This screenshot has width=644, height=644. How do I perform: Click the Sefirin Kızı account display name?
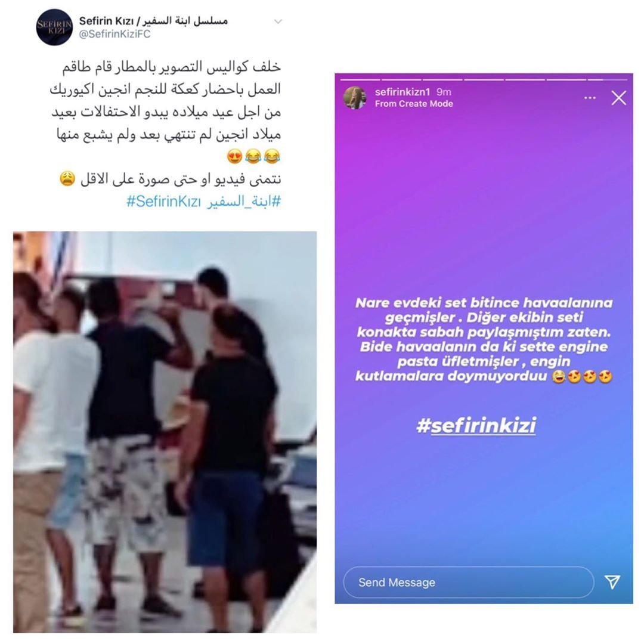153,20
